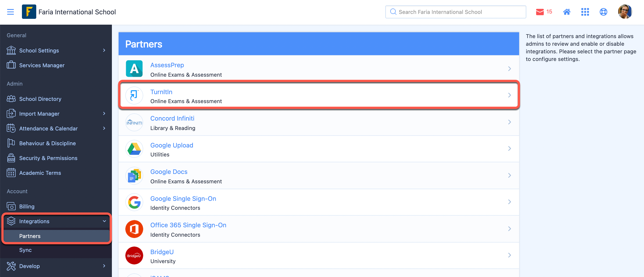Image resolution: width=644 pixels, height=277 pixels.
Task: Select the Integrations menu label
Action: click(34, 221)
